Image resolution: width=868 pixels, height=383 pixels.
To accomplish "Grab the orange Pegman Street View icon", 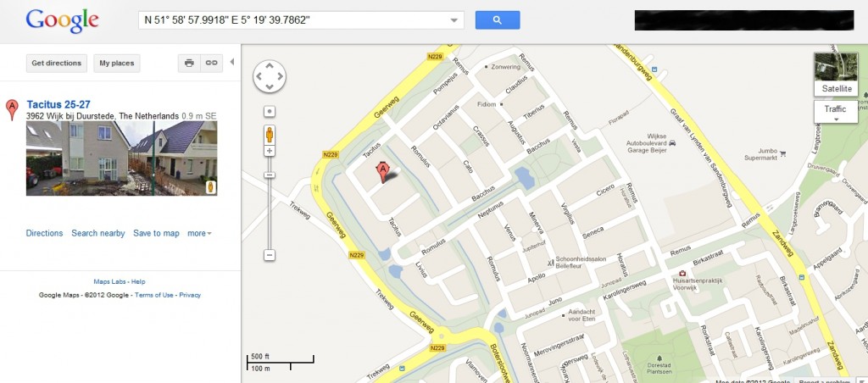I will click(x=270, y=134).
